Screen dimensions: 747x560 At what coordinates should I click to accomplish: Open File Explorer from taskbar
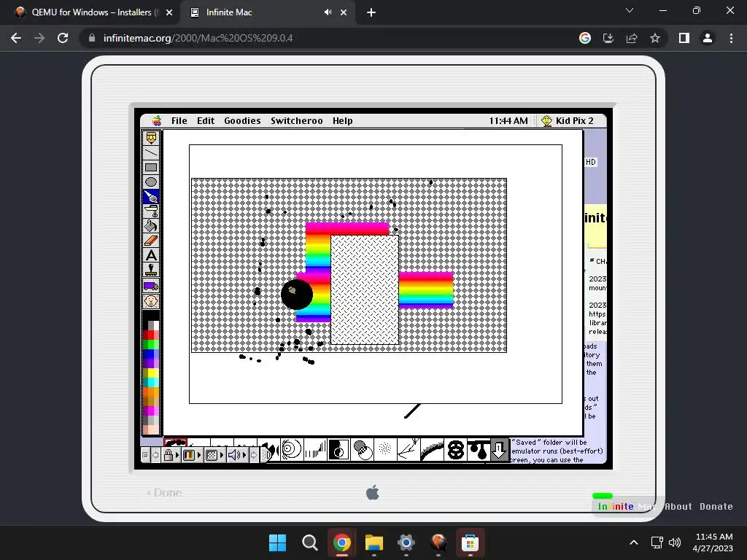pyautogui.click(x=374, y=542)
